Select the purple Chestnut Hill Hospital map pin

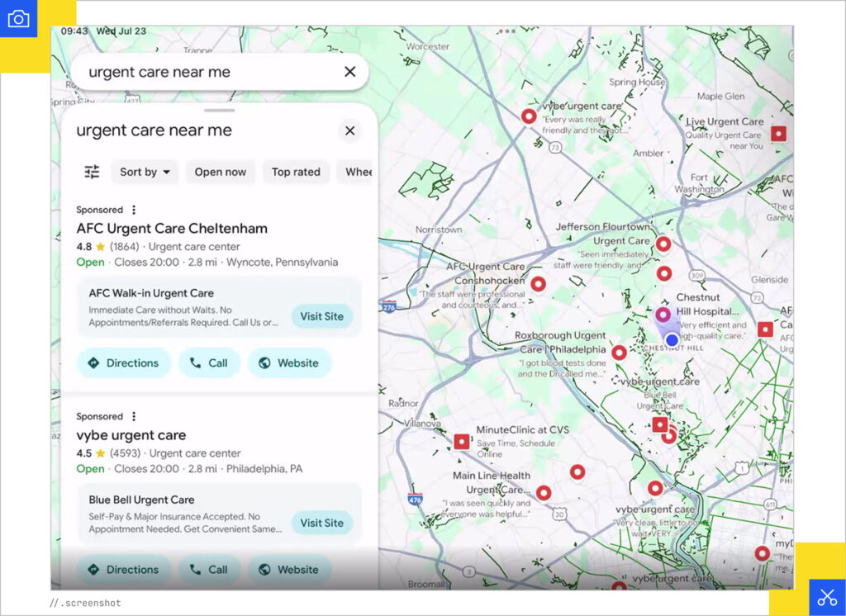tap(663, 315)
